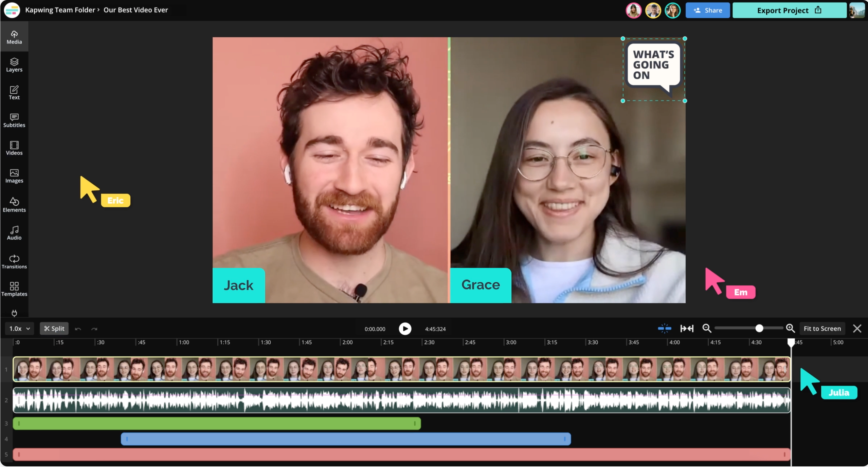This screenshot has width=868, height=467.
Task: Click the timeline zoom-in magnifier
Action: click(790, 328)
